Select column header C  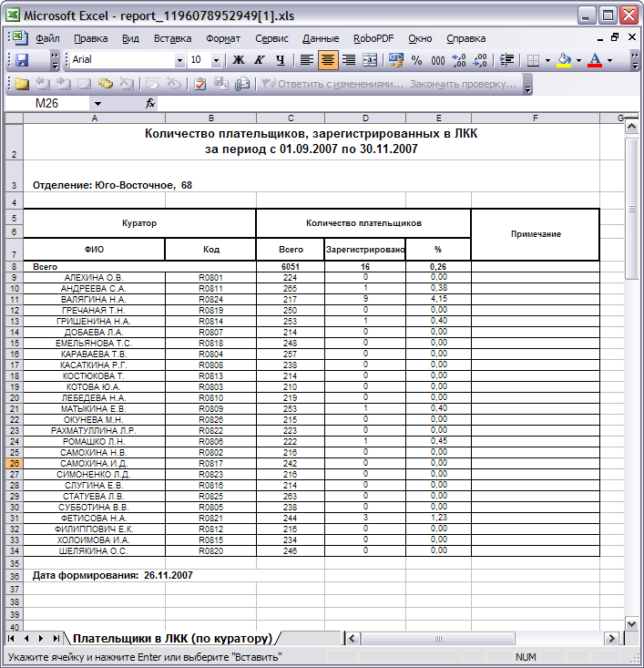click(291, 118)
